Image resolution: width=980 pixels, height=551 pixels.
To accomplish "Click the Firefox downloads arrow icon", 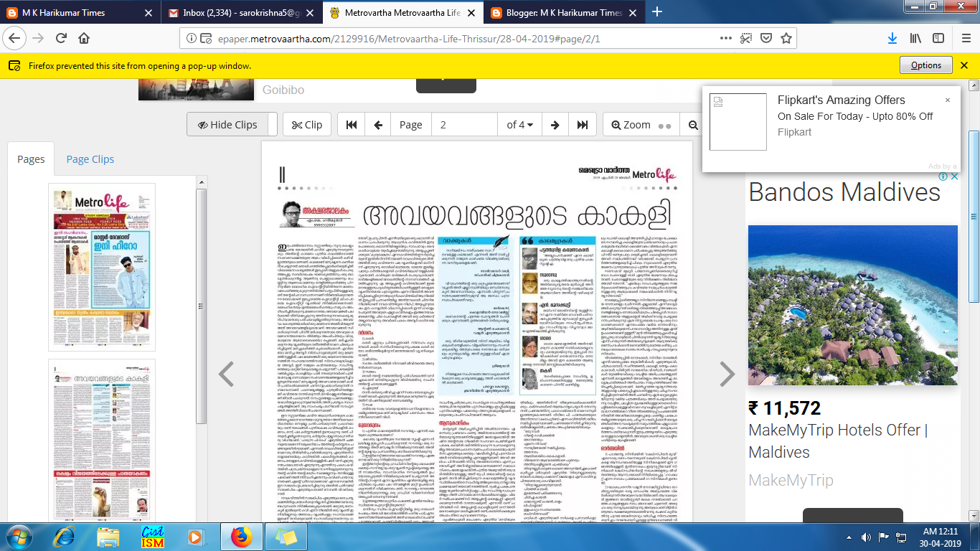I will tap(892, 39).
